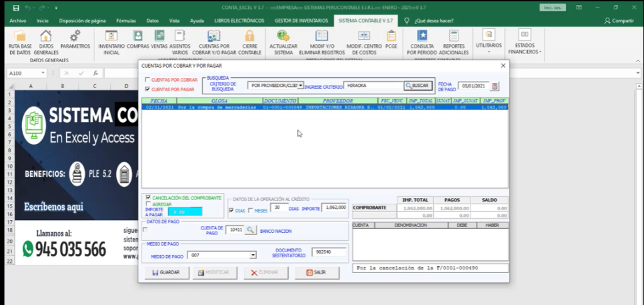Click the Cierre Contable padlock icon

coord(250,36)
